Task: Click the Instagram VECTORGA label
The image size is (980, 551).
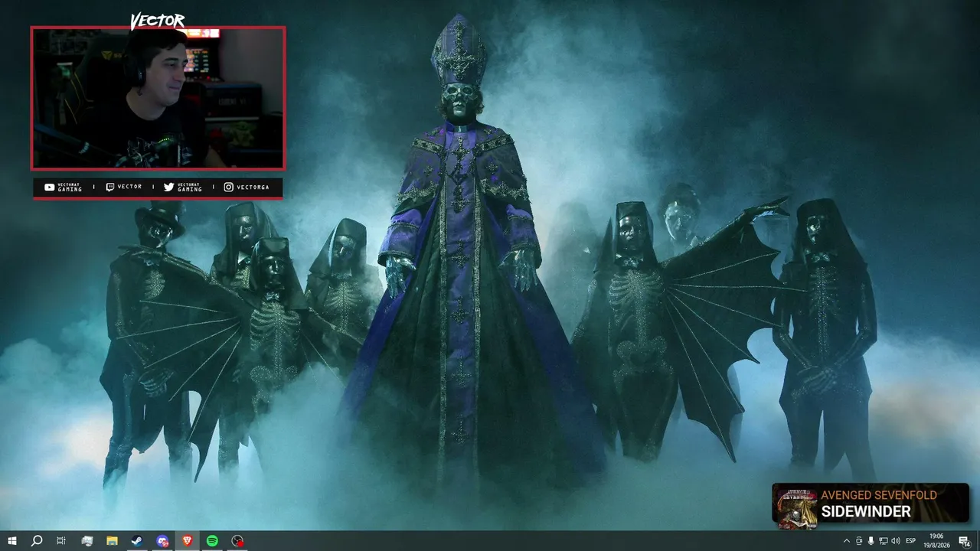Action: (247, 187)
